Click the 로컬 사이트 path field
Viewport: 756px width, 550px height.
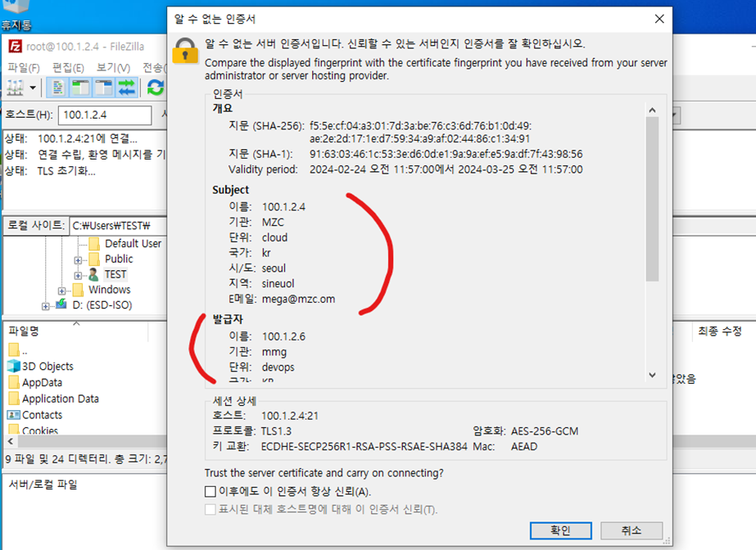click(x=119, y=226)
